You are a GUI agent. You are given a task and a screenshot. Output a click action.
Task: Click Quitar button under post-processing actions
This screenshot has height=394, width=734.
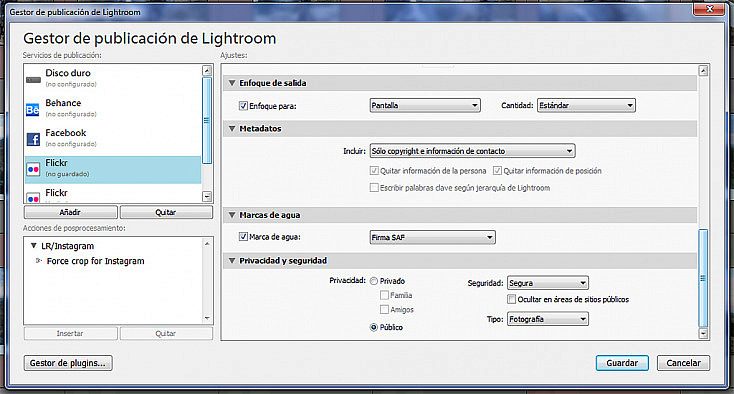(166, 334)
